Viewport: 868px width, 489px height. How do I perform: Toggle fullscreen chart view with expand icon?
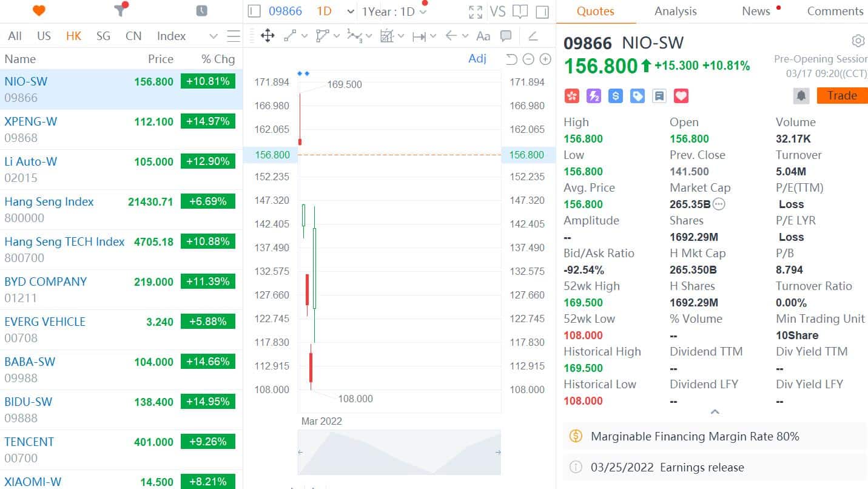pos(475,10)
